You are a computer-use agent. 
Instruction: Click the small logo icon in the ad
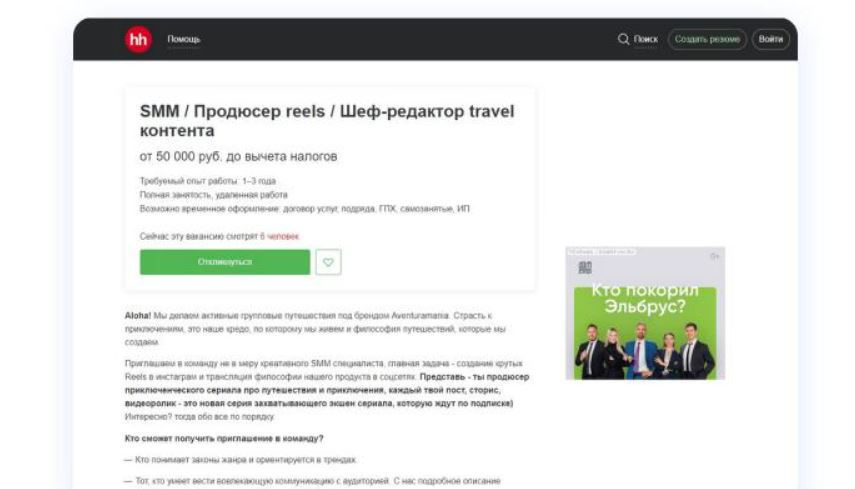click(x=585, y=268)
